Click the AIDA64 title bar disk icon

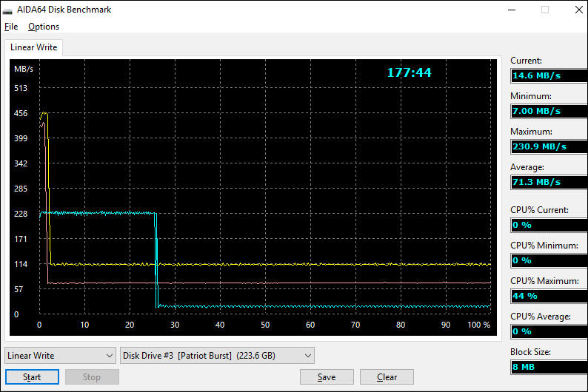(x=7, y=10)
